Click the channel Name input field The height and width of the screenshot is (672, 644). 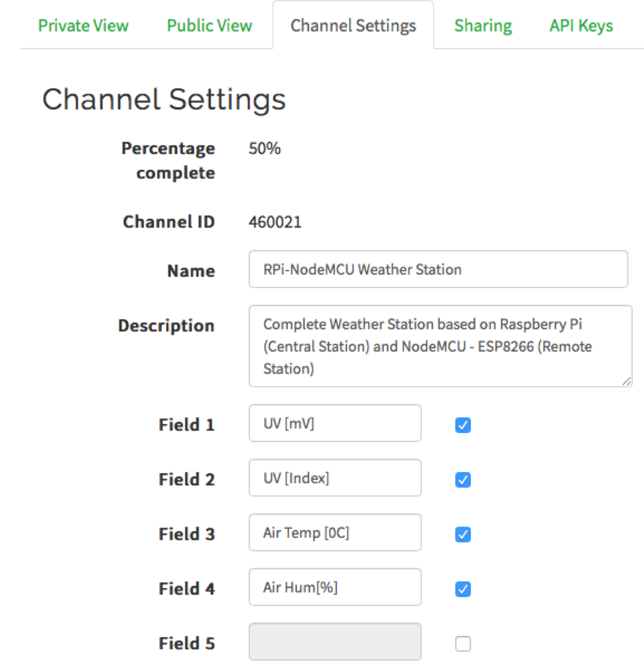coord(438,270)
